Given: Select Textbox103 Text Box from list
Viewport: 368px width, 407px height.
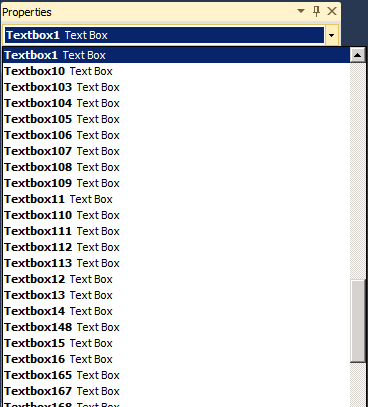Looking at the screenshot, I should click(x=176, y=87).
